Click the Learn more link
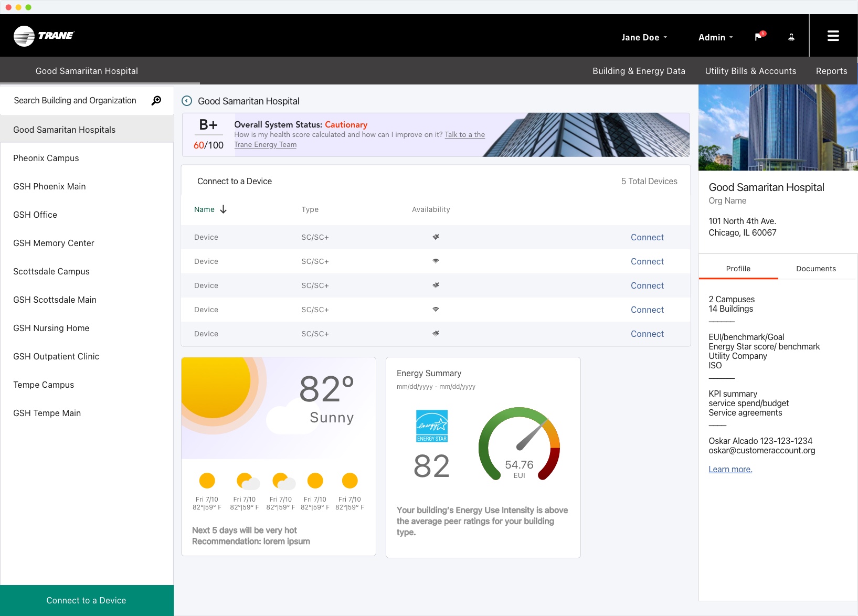 (x=730, y=469)
